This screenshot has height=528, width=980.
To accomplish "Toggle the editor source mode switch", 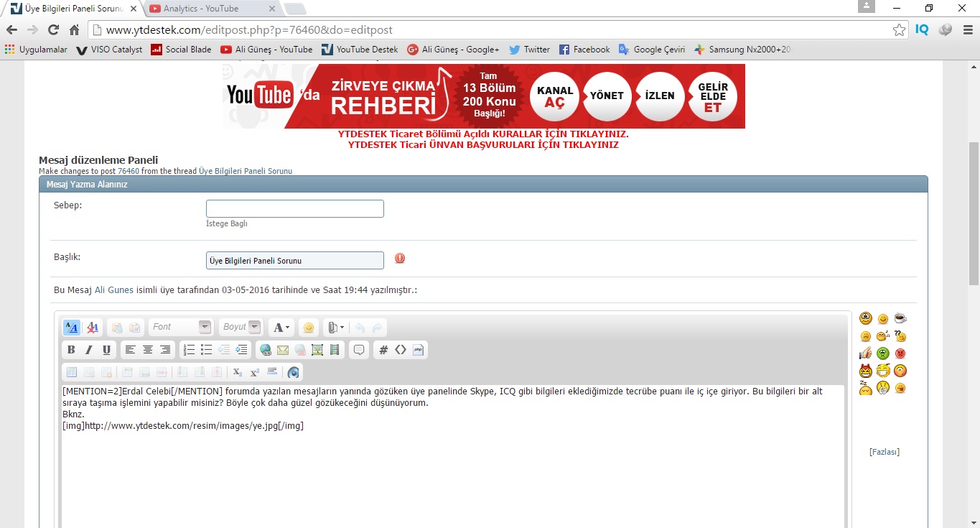I will (71, 328).
